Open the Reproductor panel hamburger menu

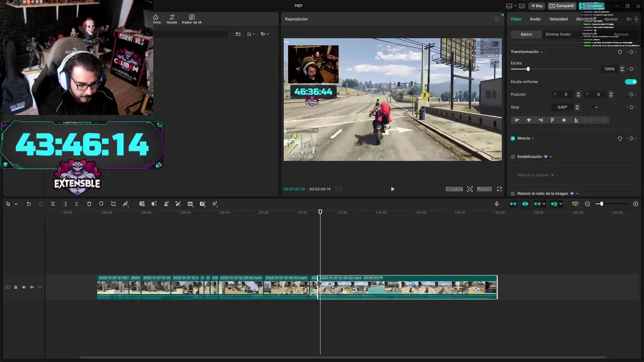click(x=497, y=19)
